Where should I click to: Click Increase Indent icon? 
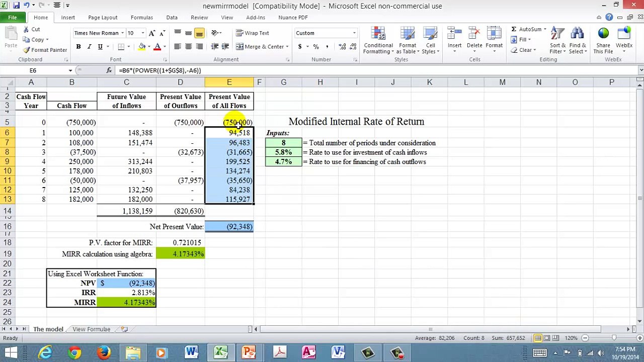pyautogui.click(x=225, y=47)
